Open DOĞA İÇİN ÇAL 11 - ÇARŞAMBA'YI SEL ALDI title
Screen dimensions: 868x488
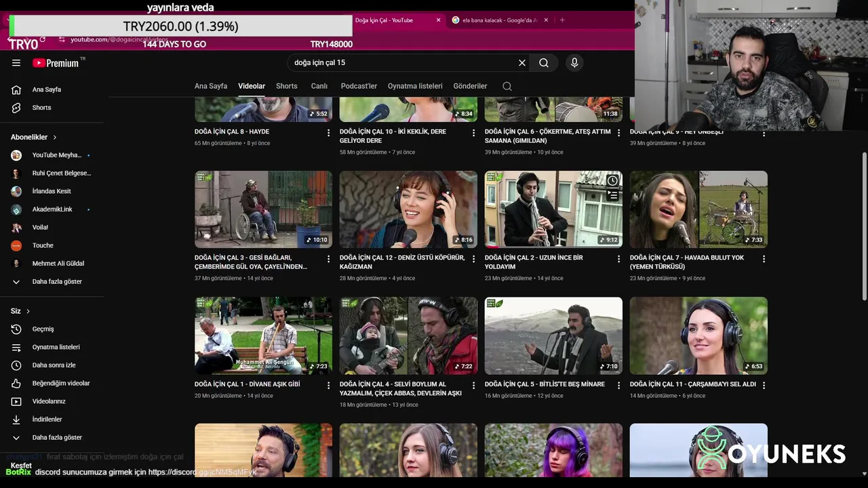click(x=692, y=384)
